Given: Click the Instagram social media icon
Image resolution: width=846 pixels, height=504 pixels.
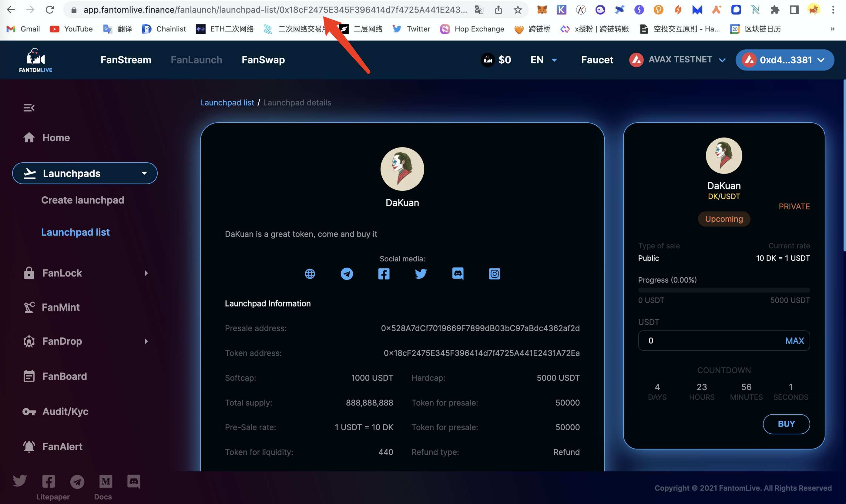Looking at the screenshot, I should tap(494, 274).
